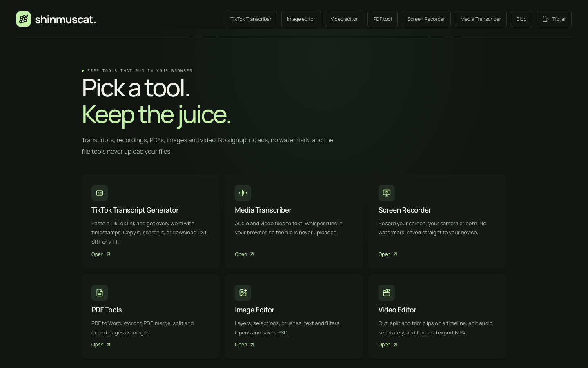Select the Media Transcriber card heading
Viewport: 588px width, 368px height.
[263, 210]
